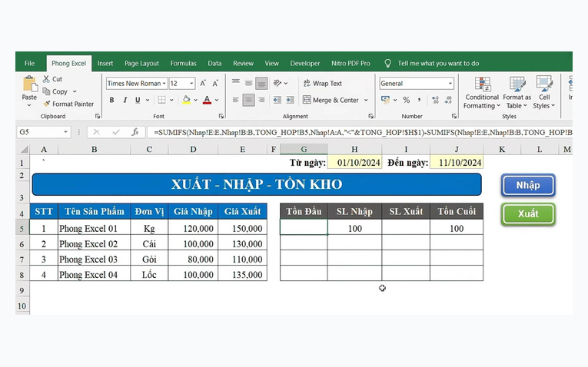Viewport: 588px width, 367px height.
Task: Click the Accounting Number Format icon
Action: coord(385,100)
